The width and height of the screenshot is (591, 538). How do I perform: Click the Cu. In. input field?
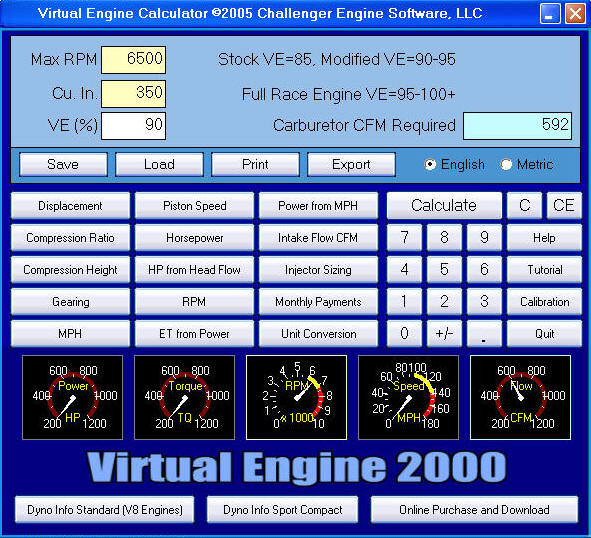point(133,93)
